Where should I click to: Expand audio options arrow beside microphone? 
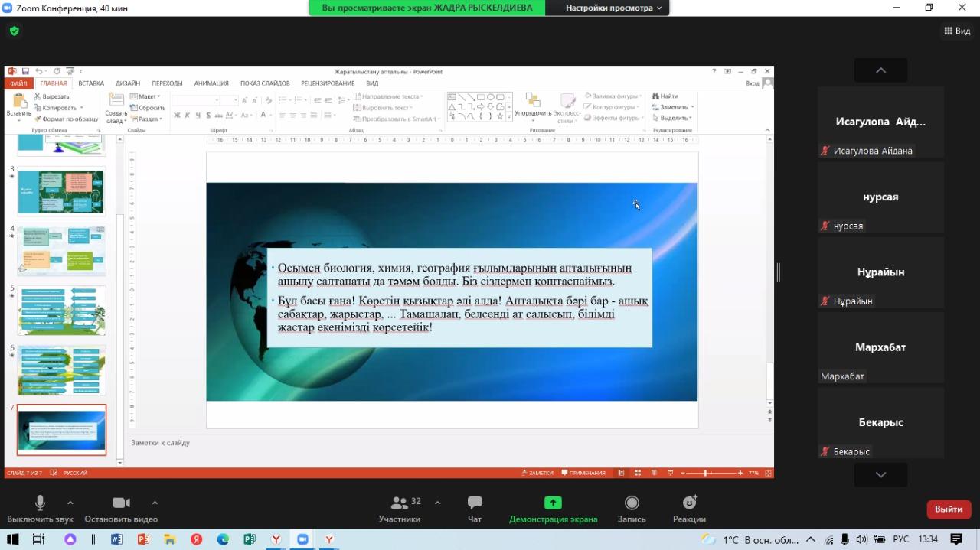(70, 503)
